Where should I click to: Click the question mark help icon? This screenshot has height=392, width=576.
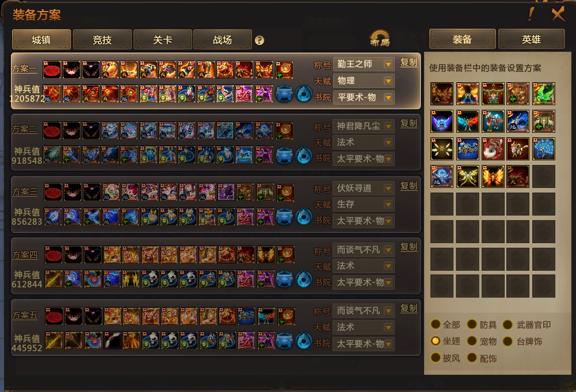point(260,40)
